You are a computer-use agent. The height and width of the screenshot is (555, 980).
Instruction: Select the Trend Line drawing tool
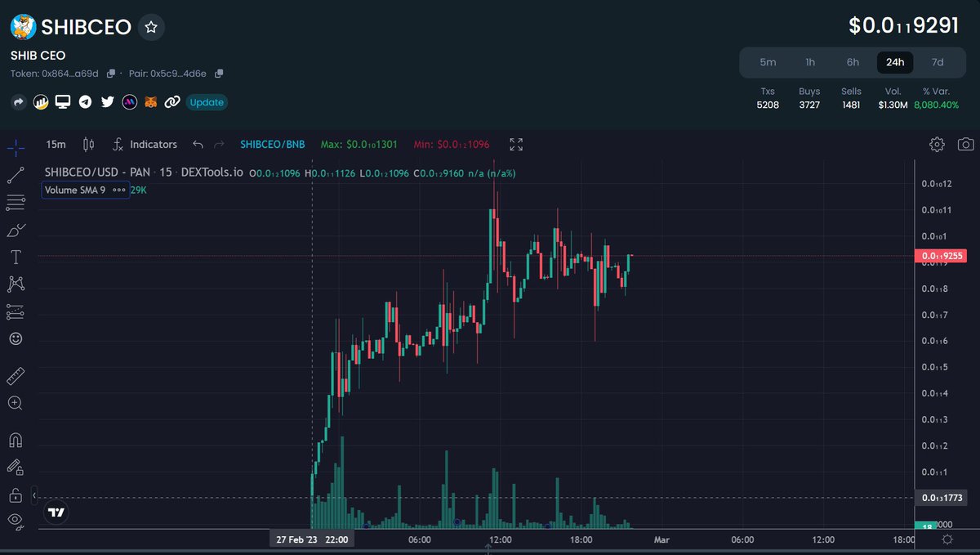pos(17,174)
